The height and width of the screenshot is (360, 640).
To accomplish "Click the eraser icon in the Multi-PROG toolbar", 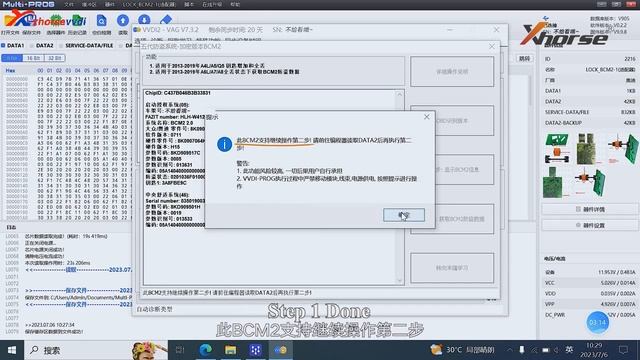I will (x=166, y=20).
